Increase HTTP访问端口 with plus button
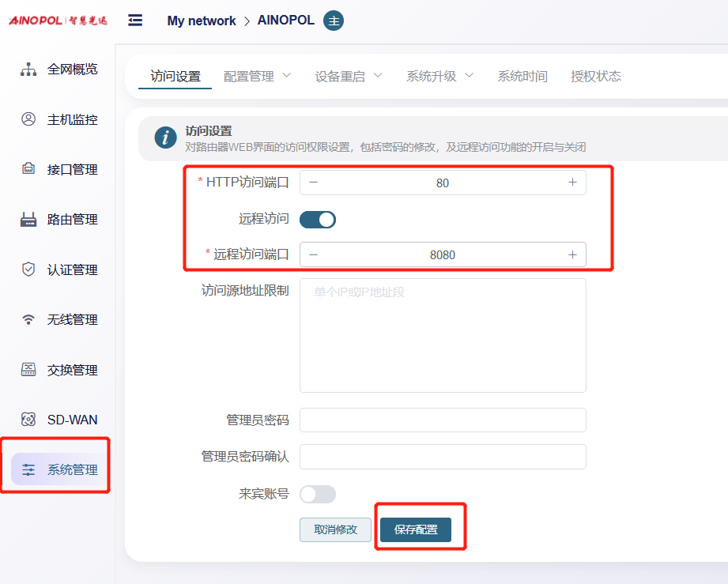The width and height of the screenshot is (728, 584). pyautogui.click(x=572, y=183)
